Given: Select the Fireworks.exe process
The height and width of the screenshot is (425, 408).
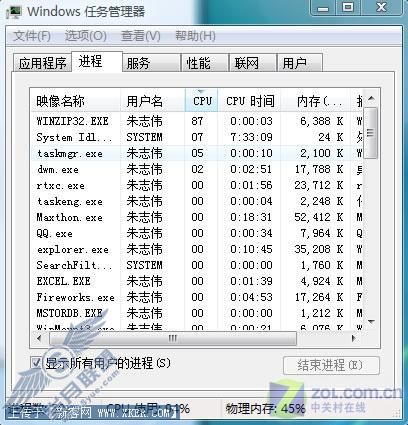Looking at the screenshot, I should pos(197,297).
